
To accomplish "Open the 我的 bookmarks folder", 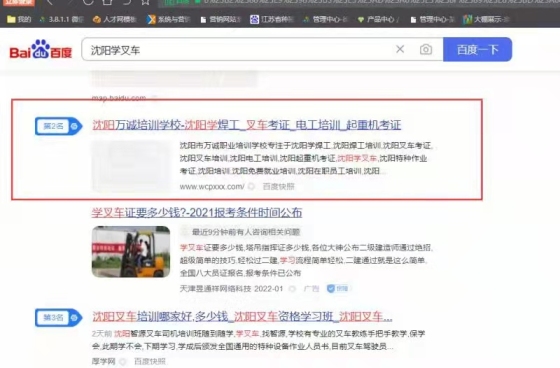I will coord(19,19).
